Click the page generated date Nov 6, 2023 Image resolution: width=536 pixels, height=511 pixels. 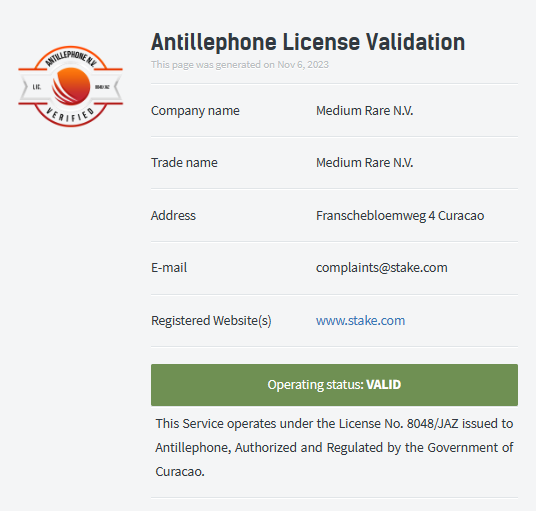pyautogui.click(x=303, y=65)
